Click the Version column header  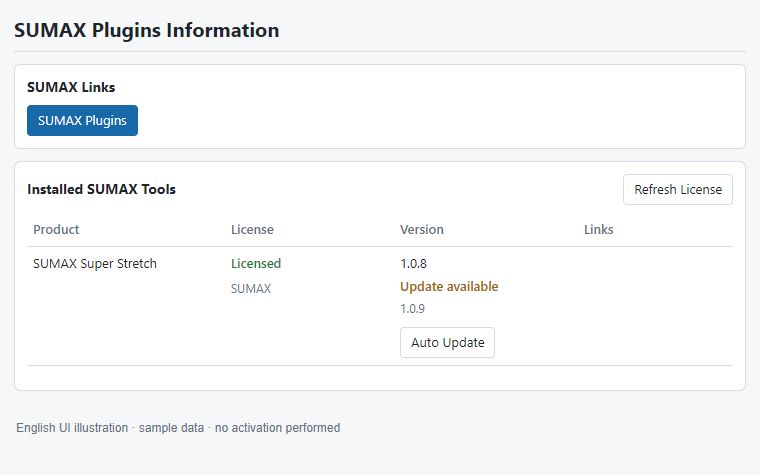pyautogui.click(x=422, y=229)
